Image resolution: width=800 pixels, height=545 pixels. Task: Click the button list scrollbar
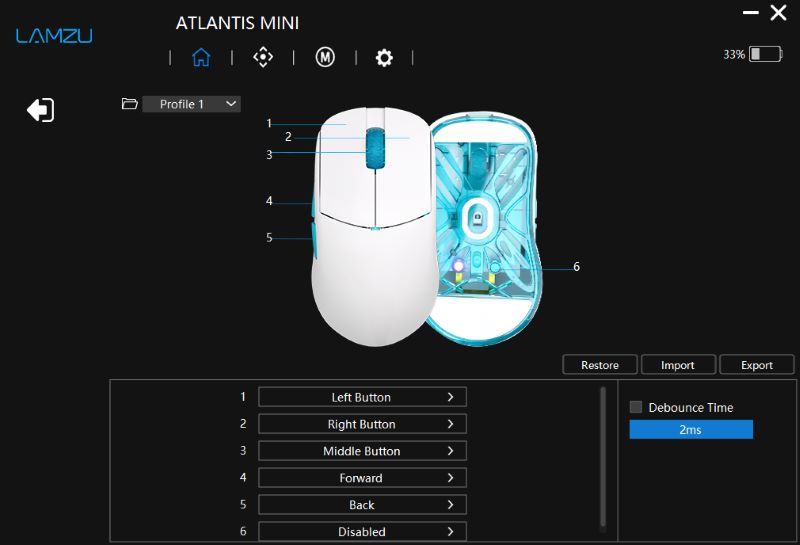pos(603,457)
